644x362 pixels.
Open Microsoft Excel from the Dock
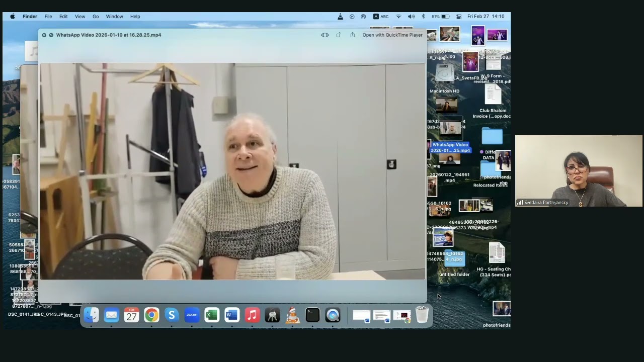pos(212,315)
